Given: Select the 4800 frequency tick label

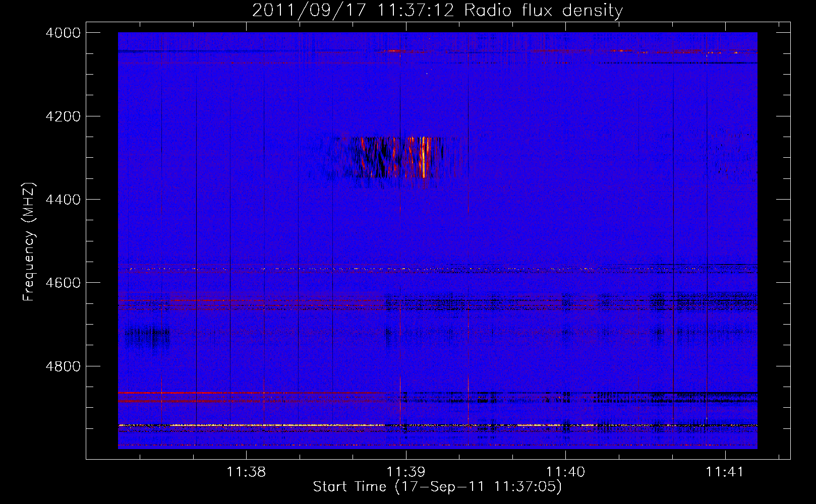Looking at the screenshot, I should pos(63,366).
